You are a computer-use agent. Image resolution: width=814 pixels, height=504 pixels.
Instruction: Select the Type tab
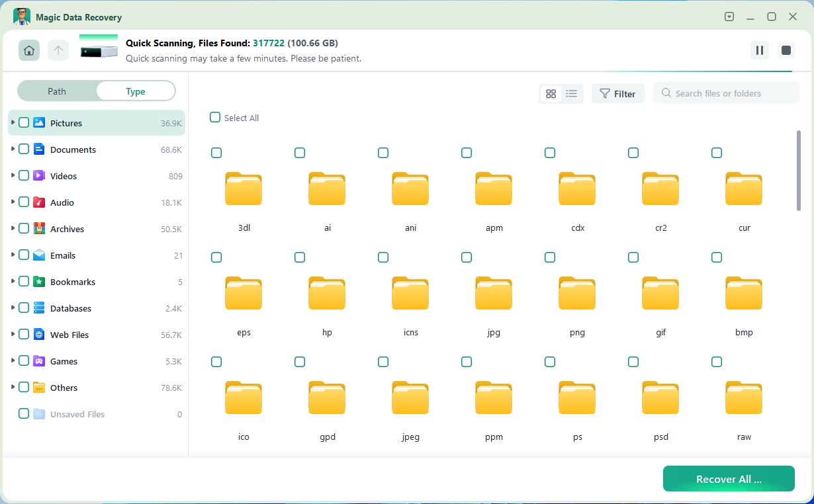coord(136,91)
